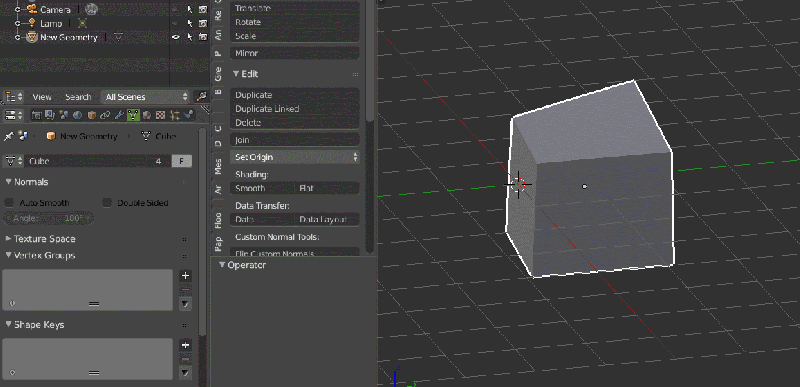Click the Join button
Viewport: 800px width, 387px height.
(295, 140)
